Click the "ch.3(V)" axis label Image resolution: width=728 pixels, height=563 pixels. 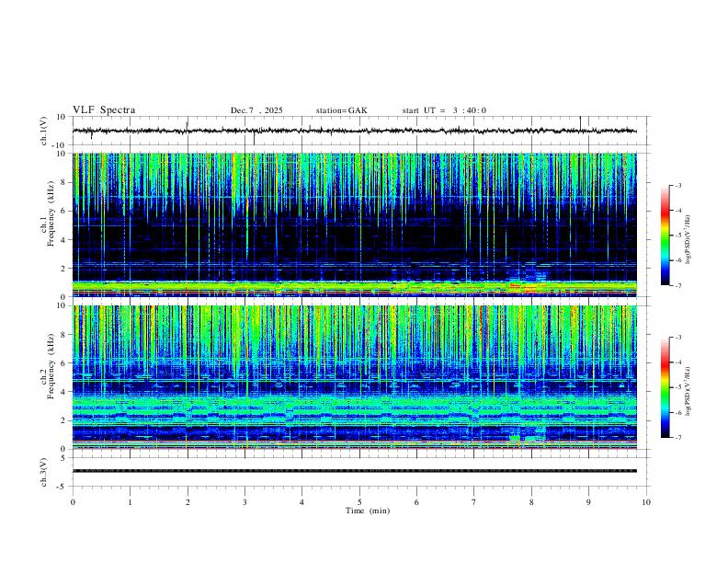[x=44, y=473]
